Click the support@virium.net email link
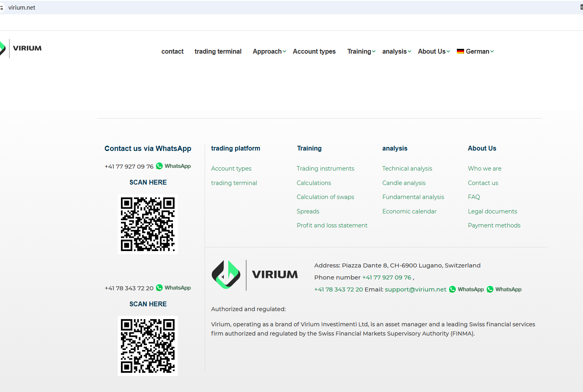 pos(416,289)
